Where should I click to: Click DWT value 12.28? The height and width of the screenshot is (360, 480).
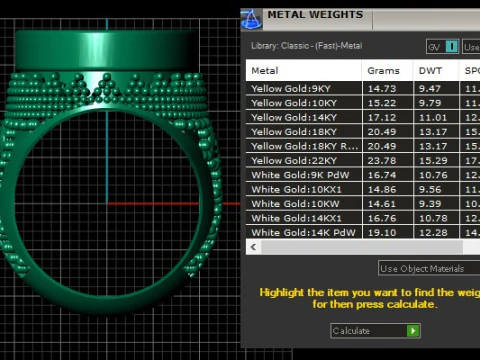coord(433,232)
